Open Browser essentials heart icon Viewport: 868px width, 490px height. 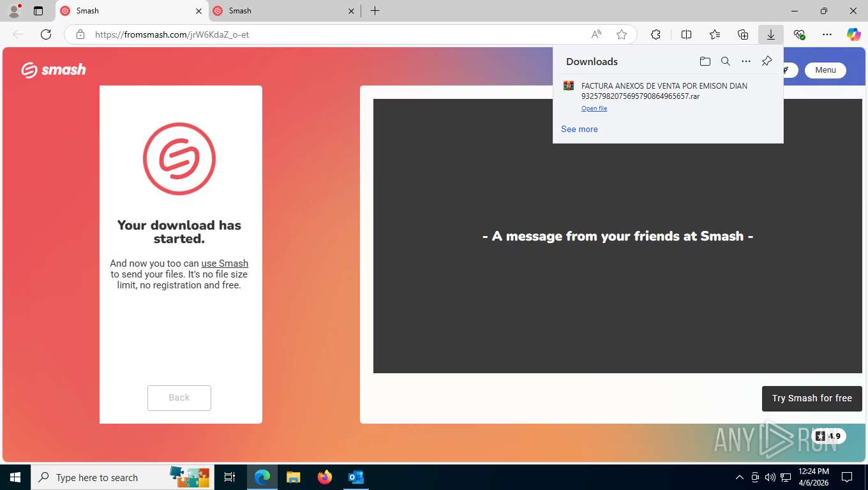pos(799,34)
